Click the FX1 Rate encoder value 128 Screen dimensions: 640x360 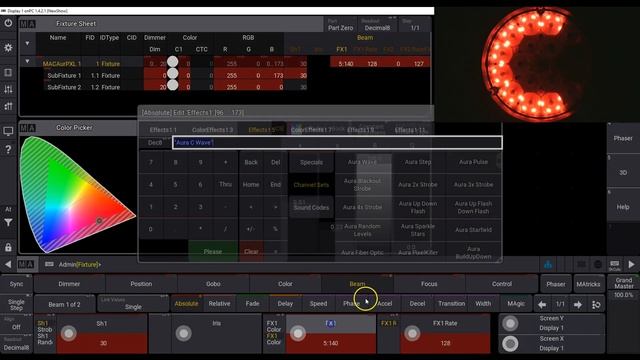pos(445,343)
